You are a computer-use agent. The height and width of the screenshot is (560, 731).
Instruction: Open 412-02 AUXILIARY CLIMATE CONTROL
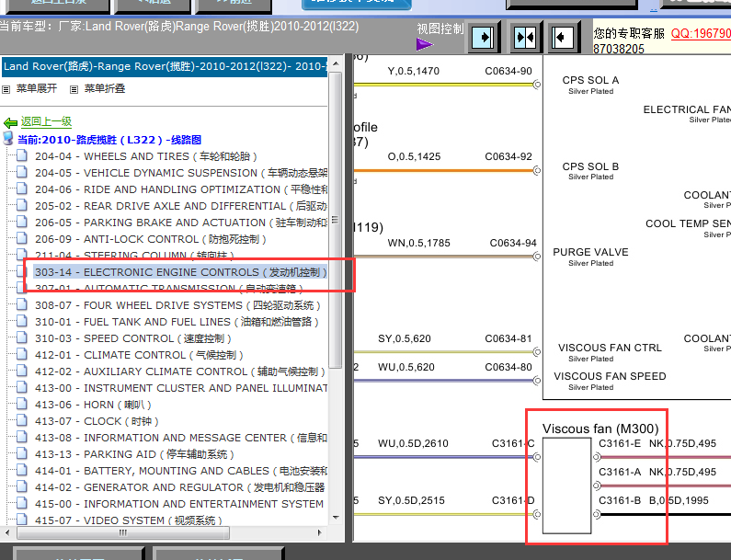tap(179, 371)
